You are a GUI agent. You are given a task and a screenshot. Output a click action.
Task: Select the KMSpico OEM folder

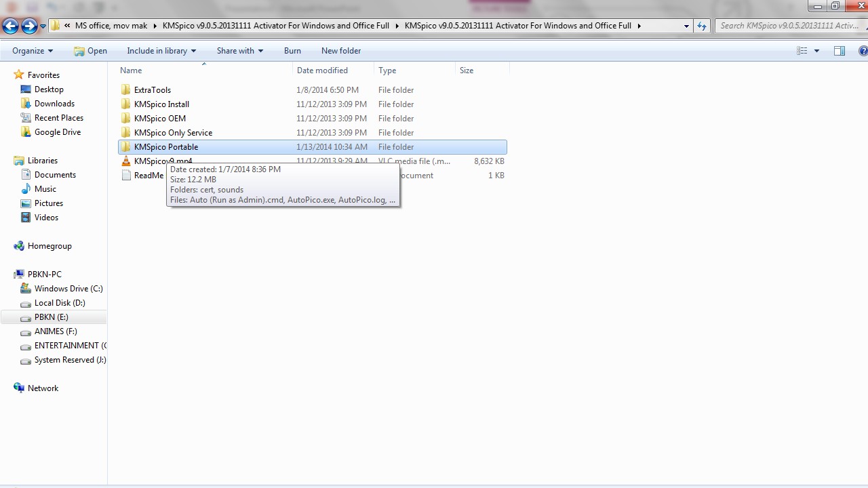tap(159, 119)
